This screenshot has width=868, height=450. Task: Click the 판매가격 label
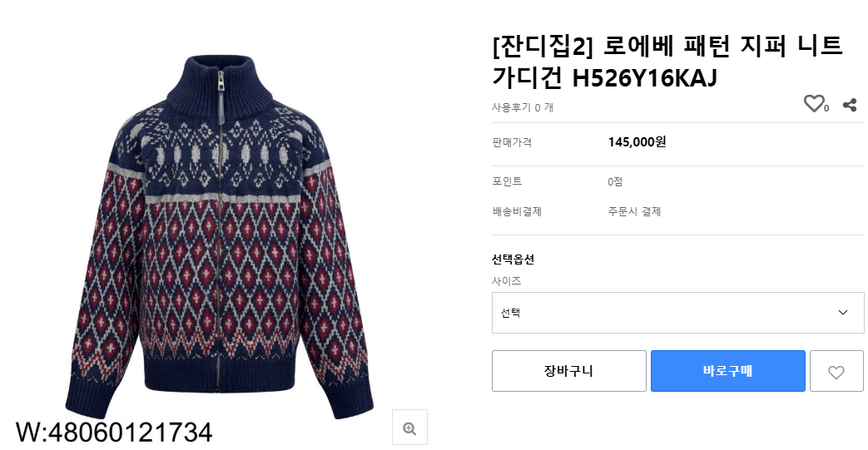(512, 142)
